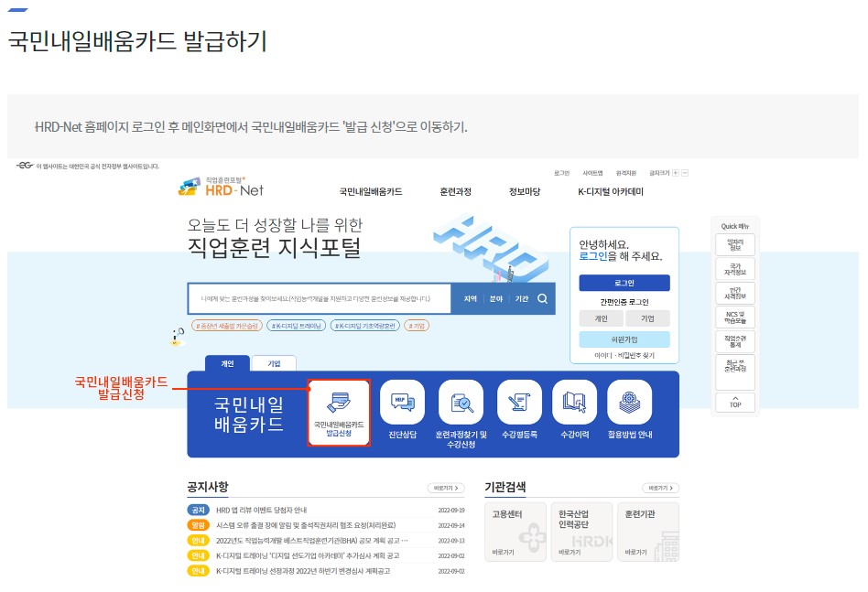
Task: Open the 한국산업인력공단 card
Action: [x=581, y=532]
